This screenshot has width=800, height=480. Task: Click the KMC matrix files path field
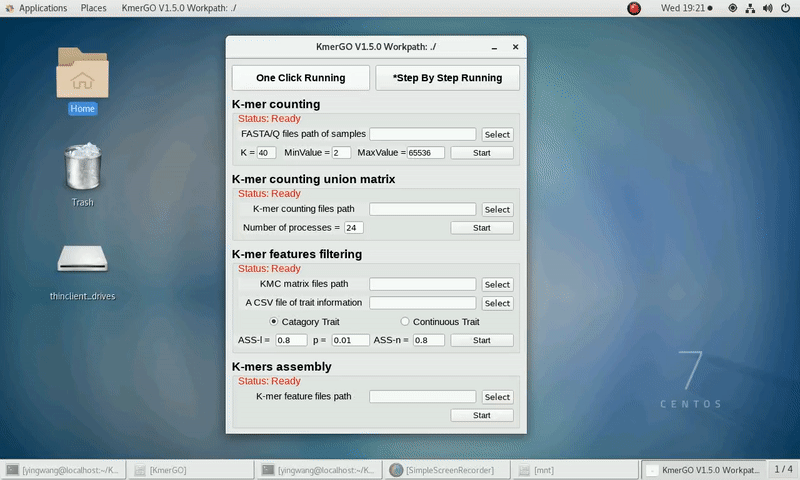pyautogui.click(x=422, y=284)
